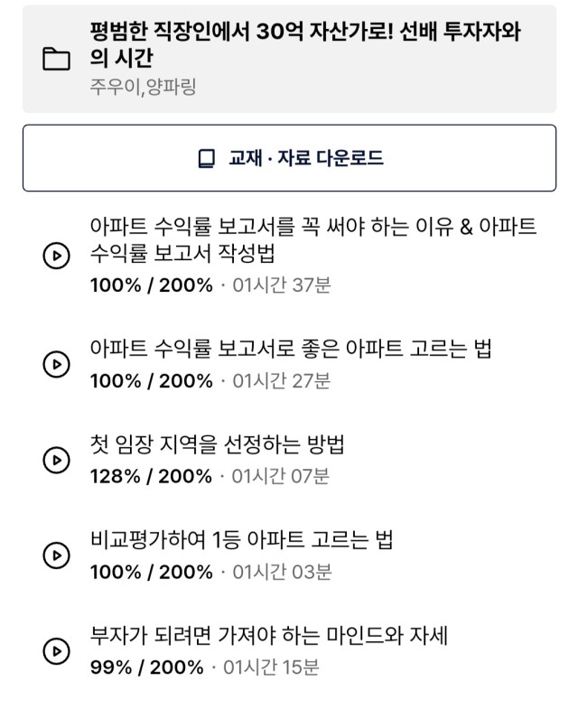Play the 첫 임장 지역을 선정하는 방법 lecture

[x=56, y=460]
